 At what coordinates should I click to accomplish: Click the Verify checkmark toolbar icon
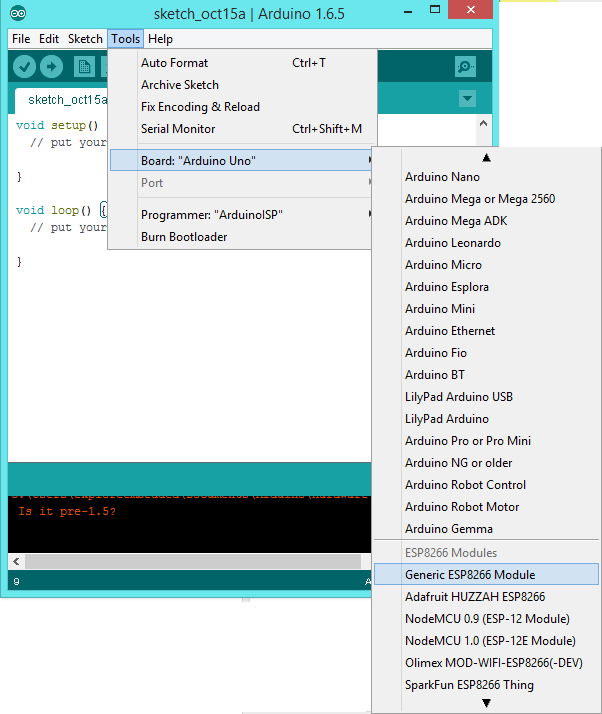pos(24,67)
